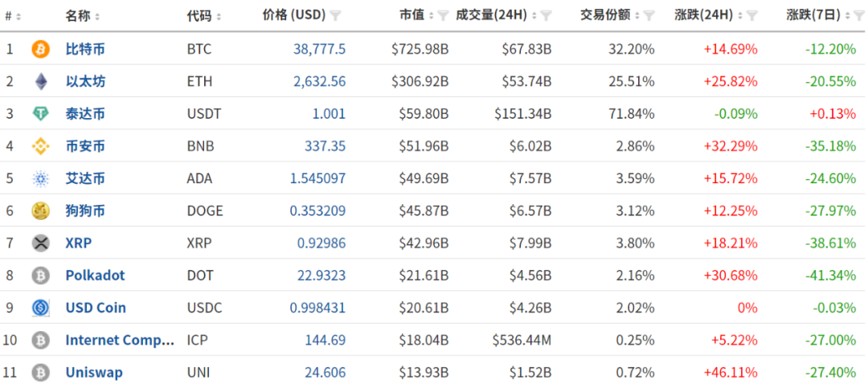Image resolution: width=868 pixels, height=384 pixels.
Task: Open filter icon for 交易份额 column
Action: (x=649, y=15)
